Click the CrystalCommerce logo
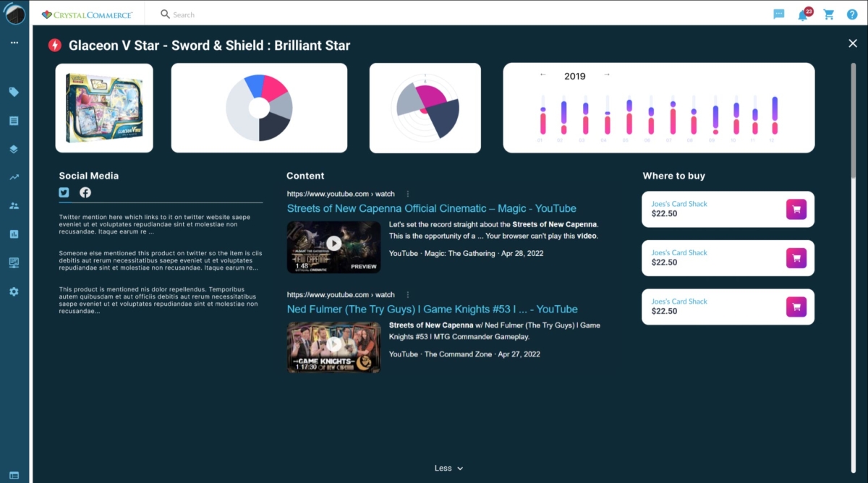The height and width of the screenshot is (483, 868). pos(87,14)
